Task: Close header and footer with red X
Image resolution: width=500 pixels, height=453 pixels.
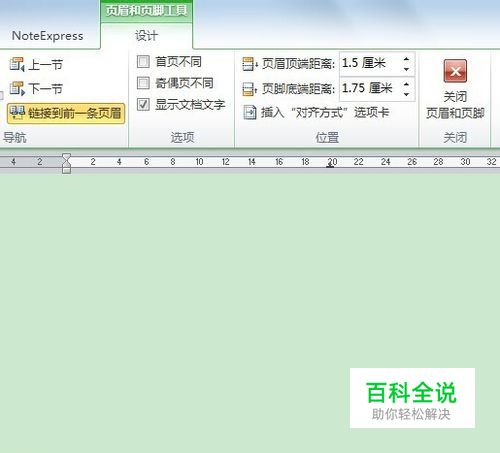Action: coord(455,71)
